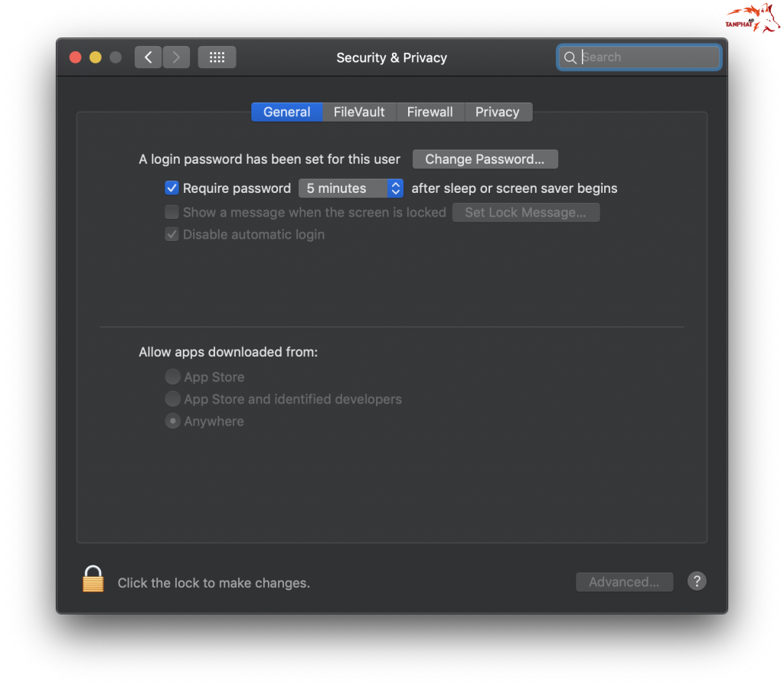Click the yellow minimize window button

point(96,57)
